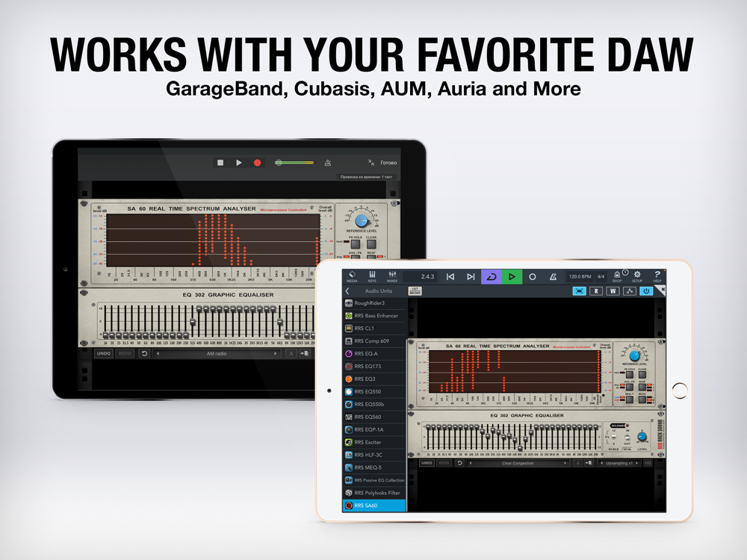
Task: Skip to project end in Cubasis transport
Action: click(x=471, y=277)
